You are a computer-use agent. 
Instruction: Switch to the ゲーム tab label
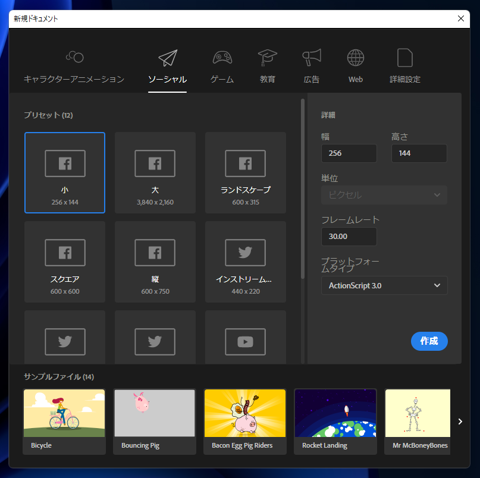coord(222,79)
